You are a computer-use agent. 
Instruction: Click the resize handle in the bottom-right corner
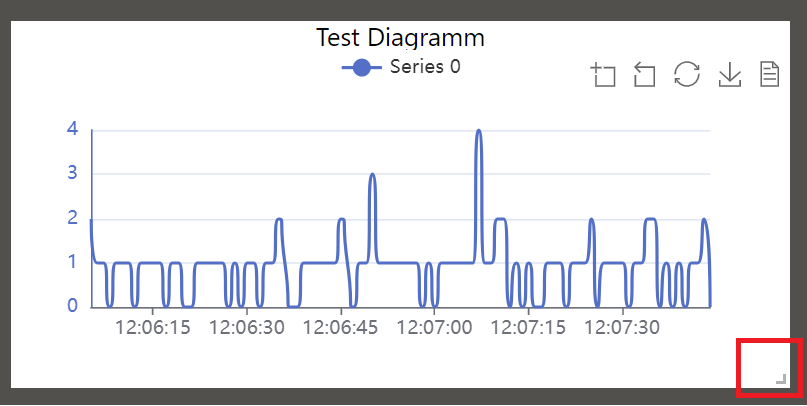(x=781, y=379)
